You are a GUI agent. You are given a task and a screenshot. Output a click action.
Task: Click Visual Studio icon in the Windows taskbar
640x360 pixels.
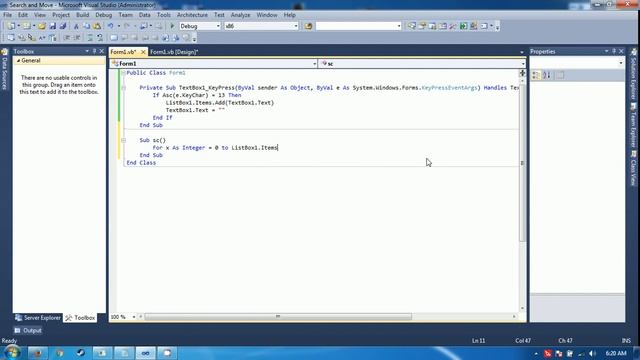tap(145, 353)
